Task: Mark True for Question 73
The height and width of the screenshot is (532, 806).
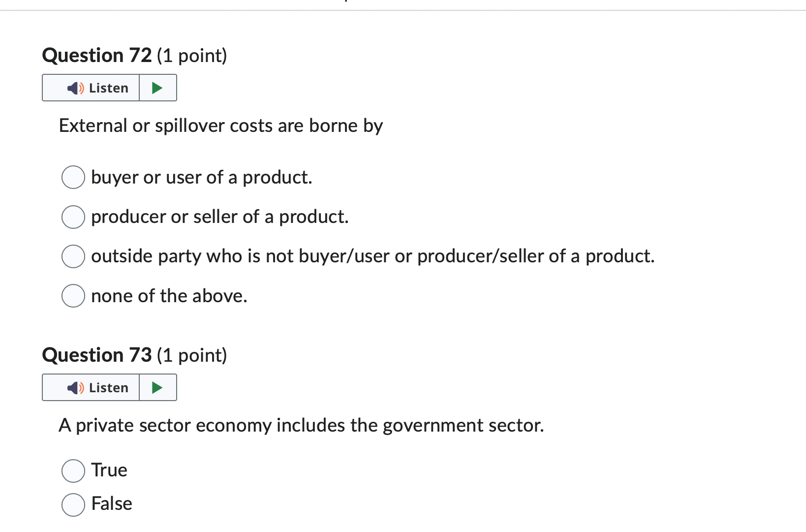Action: coord(73,470)
